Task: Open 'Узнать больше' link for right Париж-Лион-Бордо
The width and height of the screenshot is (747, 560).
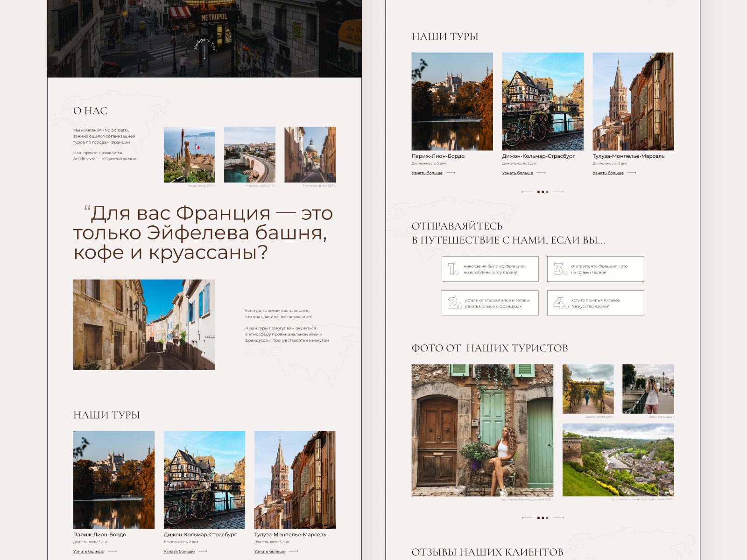Action: click(427, 173)
